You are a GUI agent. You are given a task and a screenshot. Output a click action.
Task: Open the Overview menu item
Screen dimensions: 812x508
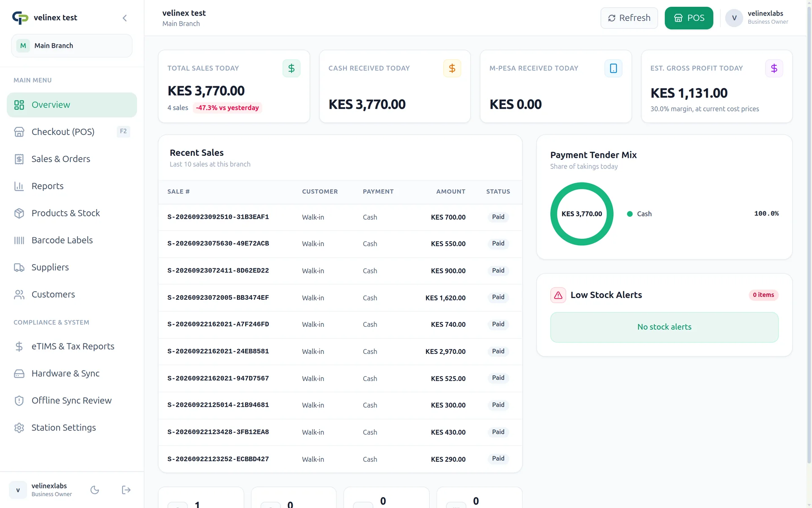pyautogui.click(x=72, y=105)
